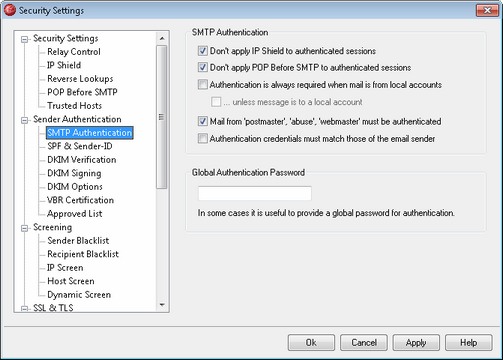Enable authentication always required for local accounts
This screenshot has width=503, height=360.
203,84
